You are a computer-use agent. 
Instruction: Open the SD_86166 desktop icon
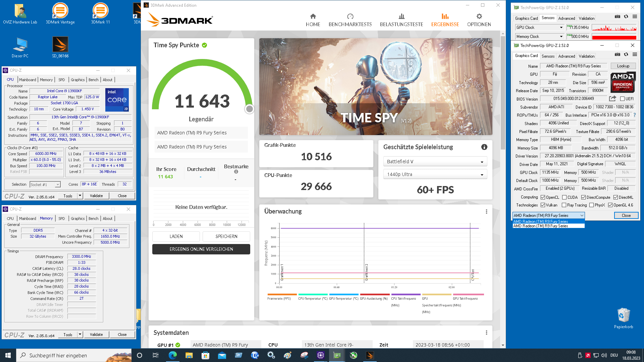point(60,48)
